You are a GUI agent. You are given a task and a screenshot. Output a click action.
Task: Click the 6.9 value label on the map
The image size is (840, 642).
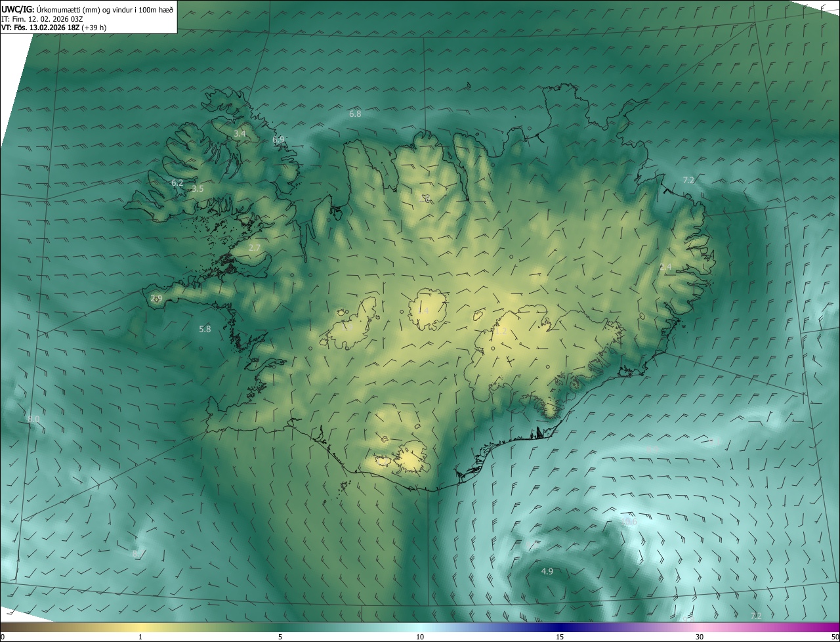[x=279, y=139]
